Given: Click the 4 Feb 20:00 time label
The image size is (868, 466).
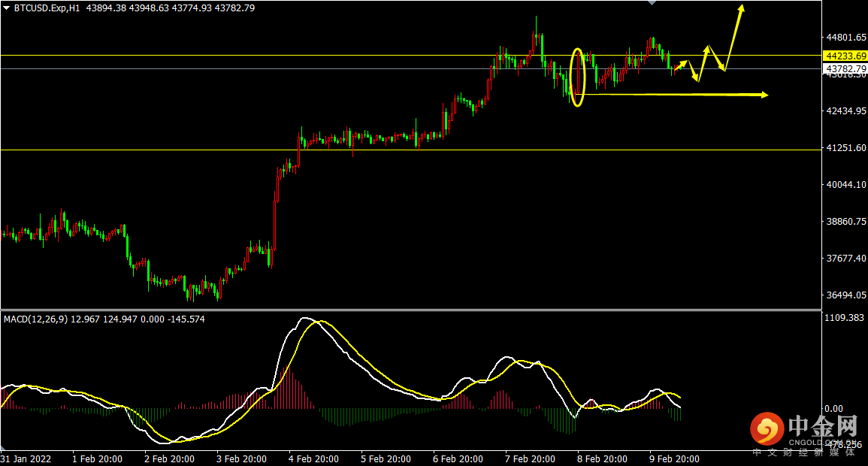Looking at the screenshot, I should 313,459.
